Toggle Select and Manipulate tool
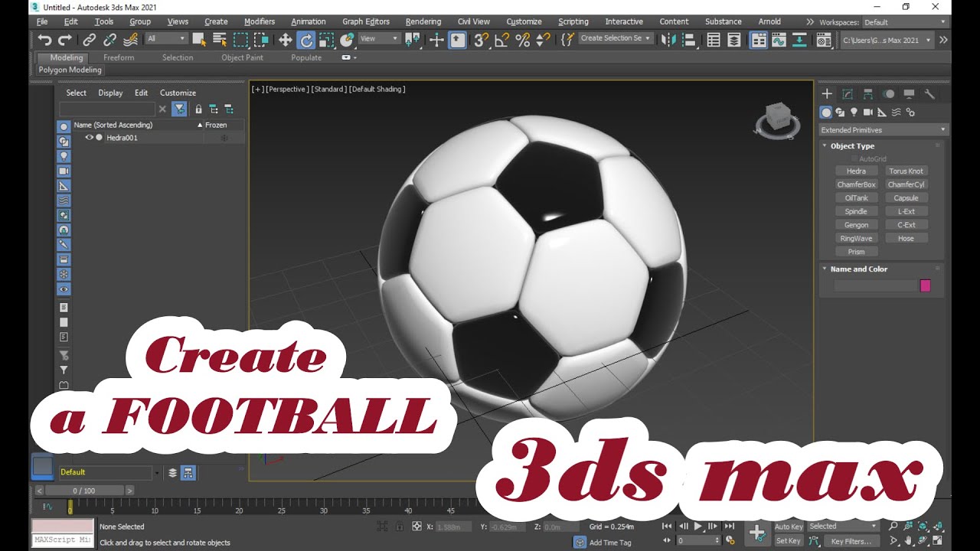This screenshot has height=551, width=980. (x=437, y=40)
